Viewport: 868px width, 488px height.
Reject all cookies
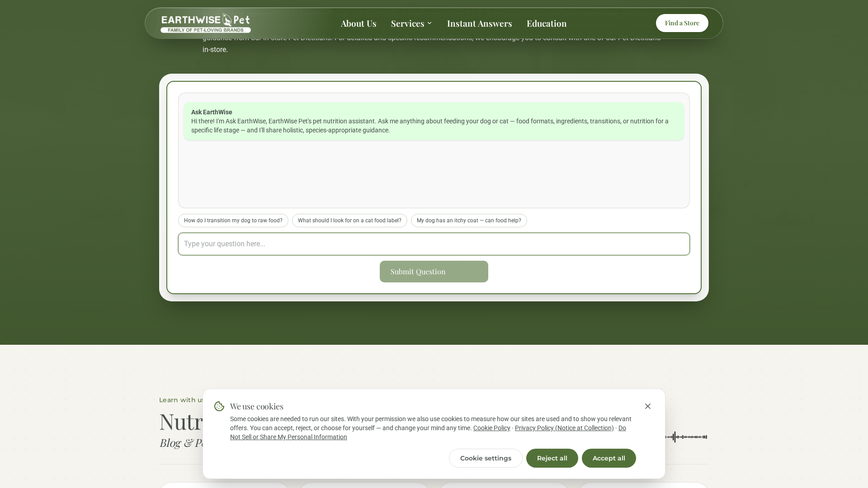[552, 458]
